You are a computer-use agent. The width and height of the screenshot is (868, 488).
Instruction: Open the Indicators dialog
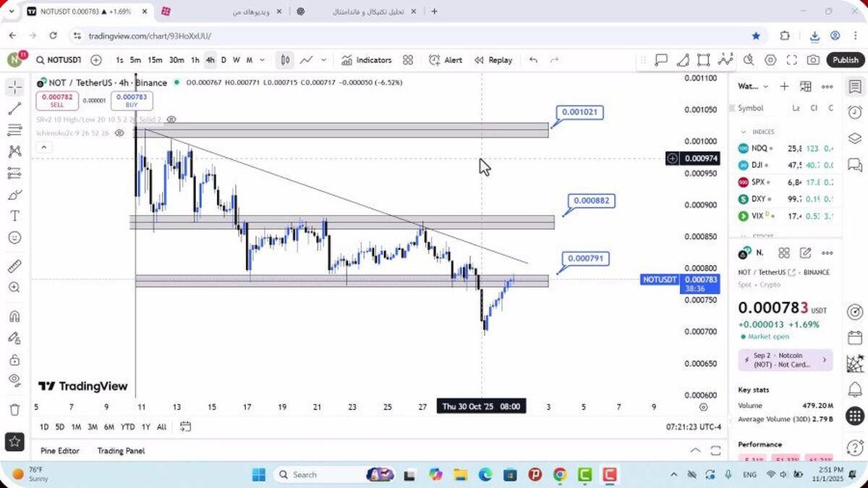point(366,60)
